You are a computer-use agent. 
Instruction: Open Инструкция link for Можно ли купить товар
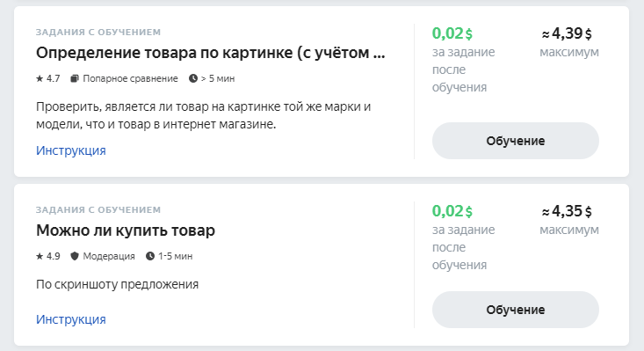coord(71,319)
